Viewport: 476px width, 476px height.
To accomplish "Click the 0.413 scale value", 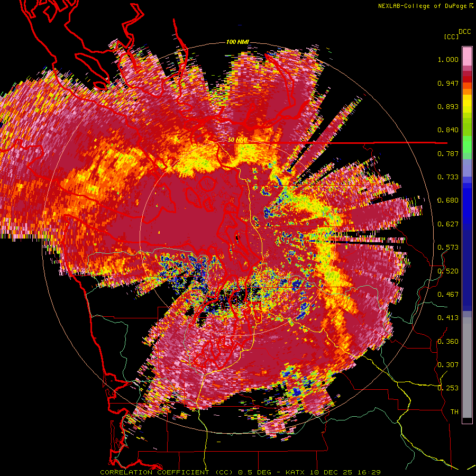I will [x=448, y=318].
